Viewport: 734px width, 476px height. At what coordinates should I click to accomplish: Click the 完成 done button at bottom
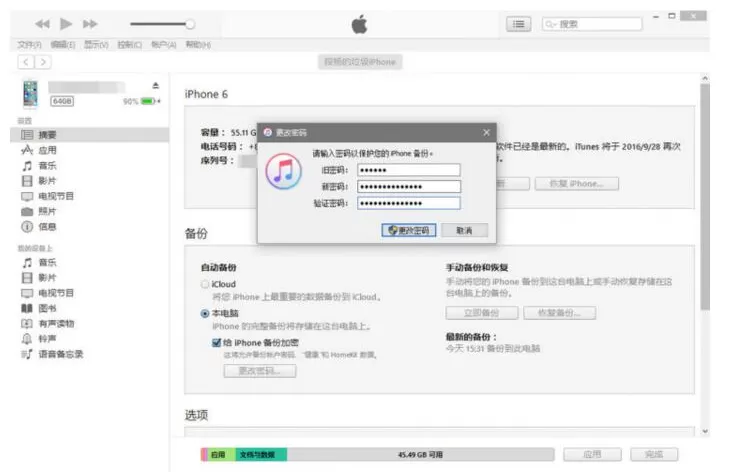point(654,454)
